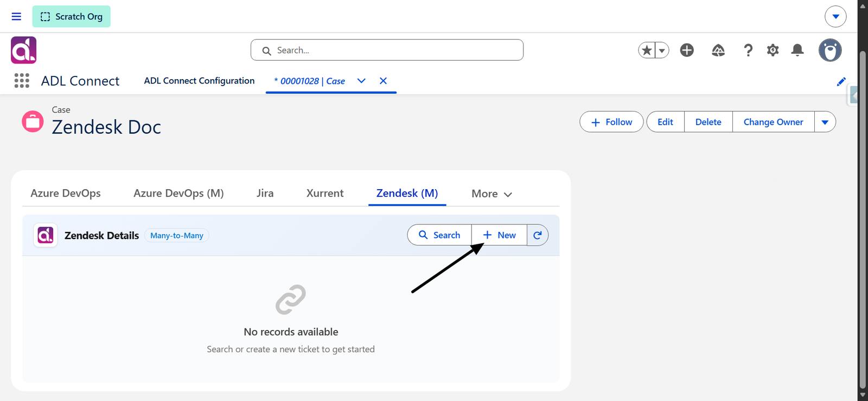Switch to the Jira tab

[x=265, y=193]
